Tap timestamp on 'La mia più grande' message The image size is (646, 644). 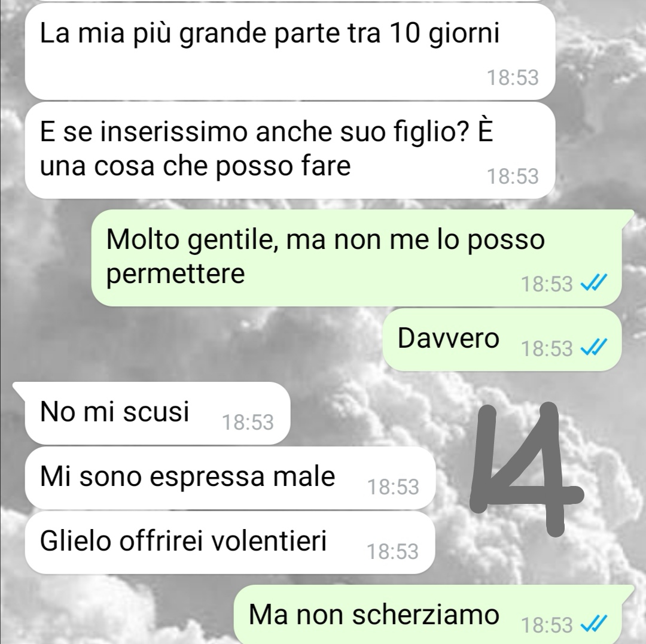(x=513, y=78)
